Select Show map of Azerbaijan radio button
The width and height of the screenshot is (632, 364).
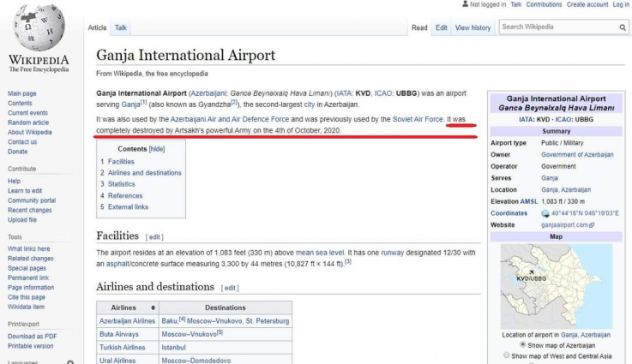[x=523, y=344]
